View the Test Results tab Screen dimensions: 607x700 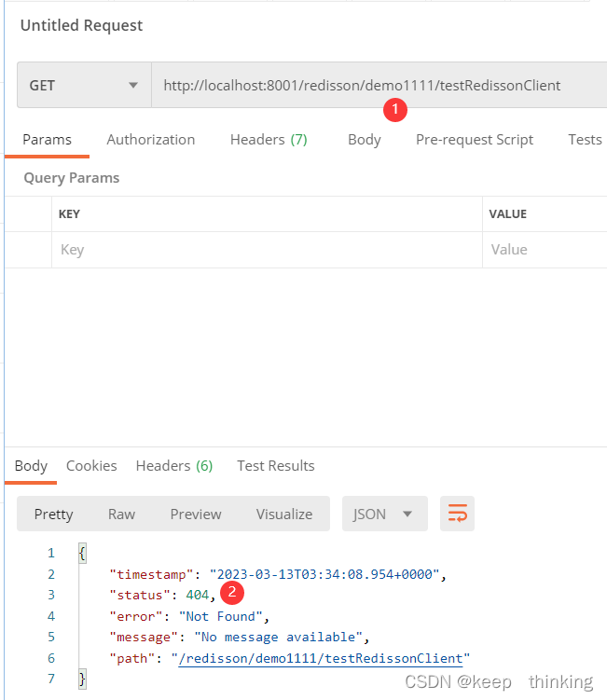[x=276, y=466]
